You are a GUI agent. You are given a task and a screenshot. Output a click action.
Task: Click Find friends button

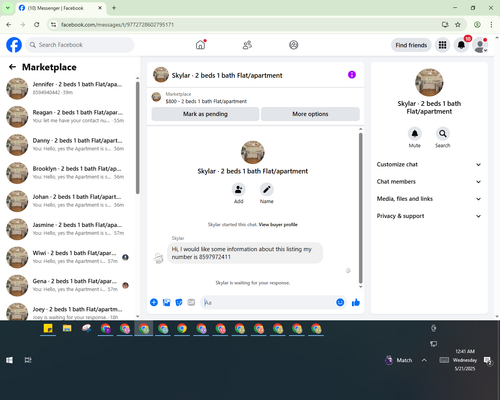point(411,45)
